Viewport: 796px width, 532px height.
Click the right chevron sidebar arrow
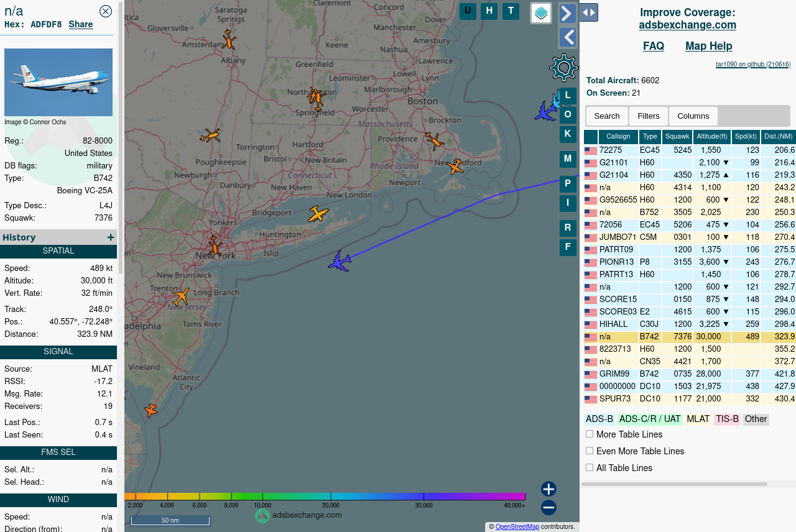(x=568, y=13)
